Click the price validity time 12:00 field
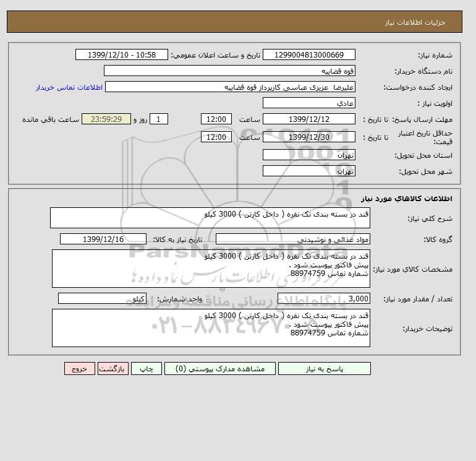This screenshot has width=476, height=461. 216,137
